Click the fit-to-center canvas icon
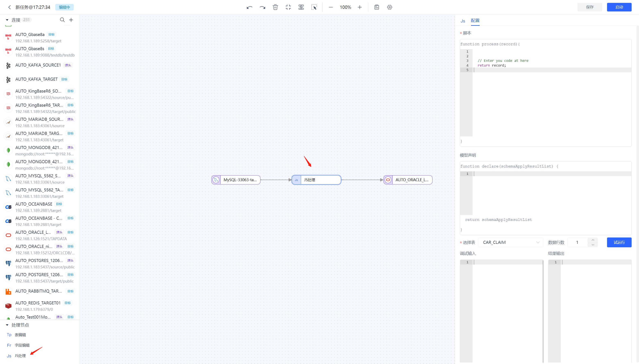639x364 pixels. tap(288, 7)
